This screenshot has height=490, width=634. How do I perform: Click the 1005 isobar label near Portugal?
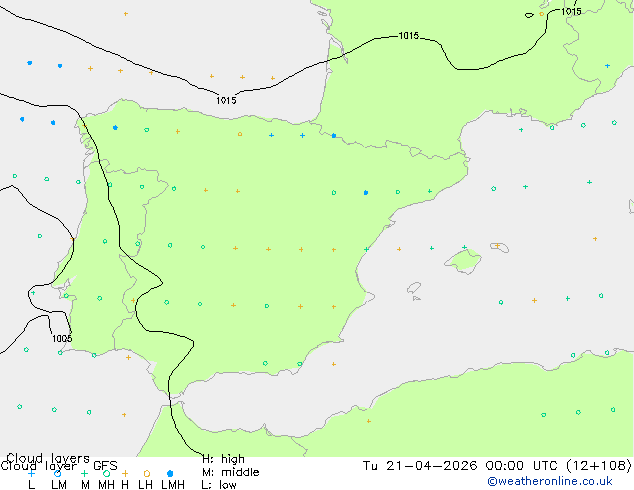pyautogui.click(x=62, y=338)
